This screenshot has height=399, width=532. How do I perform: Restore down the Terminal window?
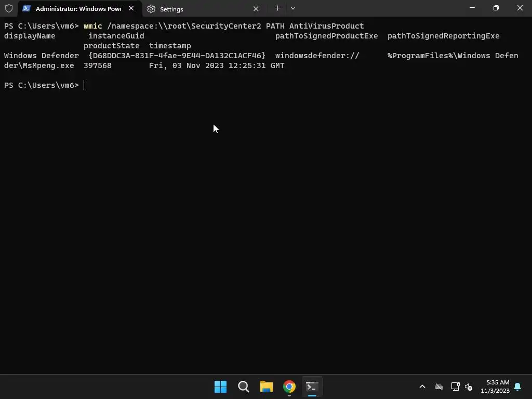(x=496, y=8)
